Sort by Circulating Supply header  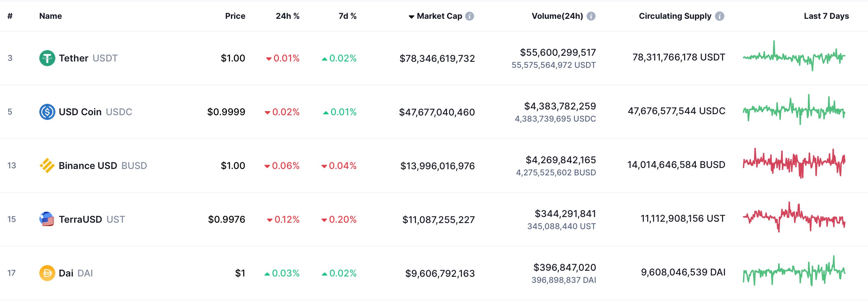point(675,16)
